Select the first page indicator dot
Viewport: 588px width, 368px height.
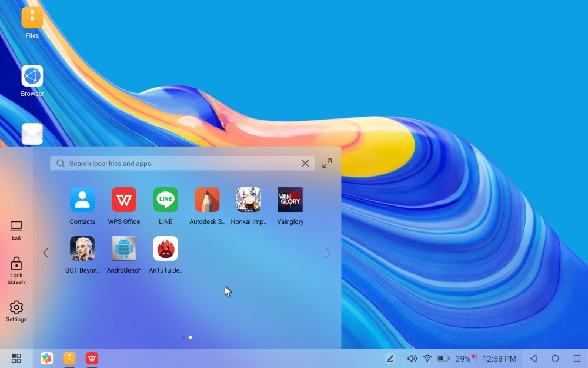[x=183, y=337]
